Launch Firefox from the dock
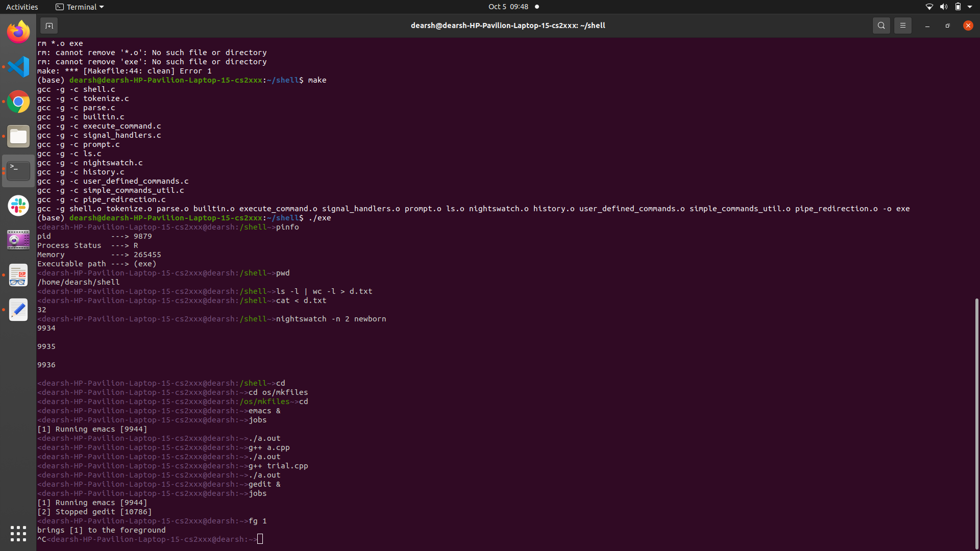 (x=18, y=32)
